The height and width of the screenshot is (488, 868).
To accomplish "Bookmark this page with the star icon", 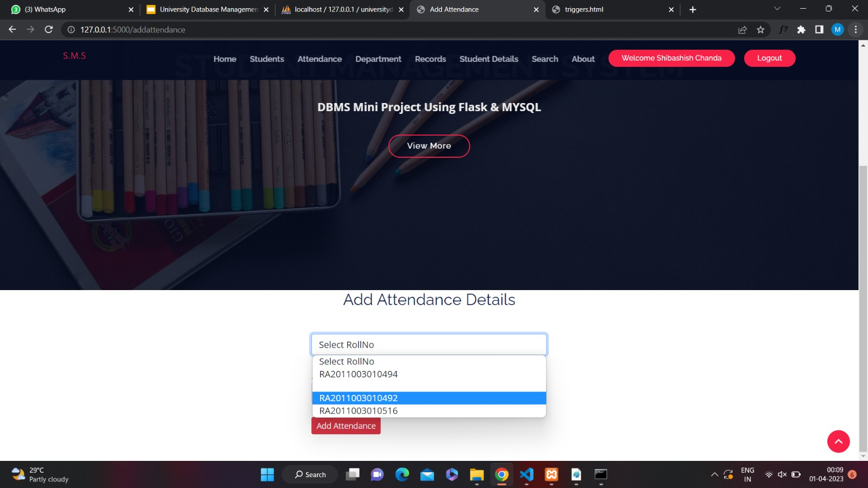I will [x=761, y=30].
